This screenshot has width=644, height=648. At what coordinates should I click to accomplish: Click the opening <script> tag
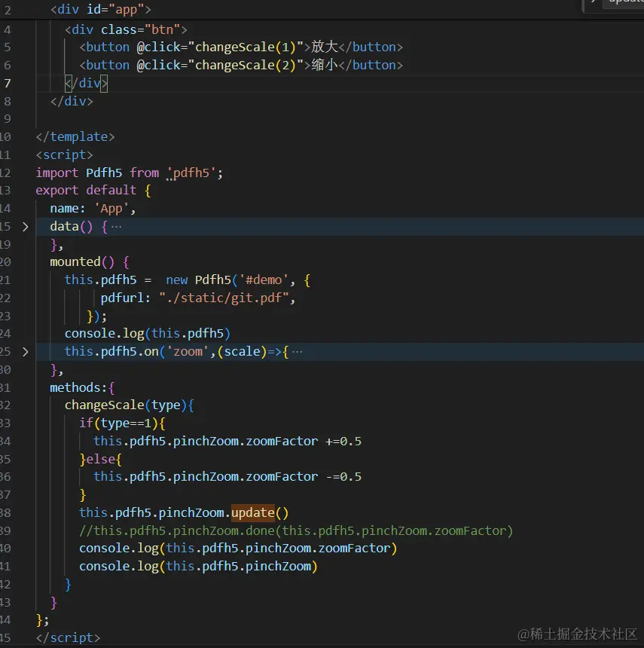[64, 155]
